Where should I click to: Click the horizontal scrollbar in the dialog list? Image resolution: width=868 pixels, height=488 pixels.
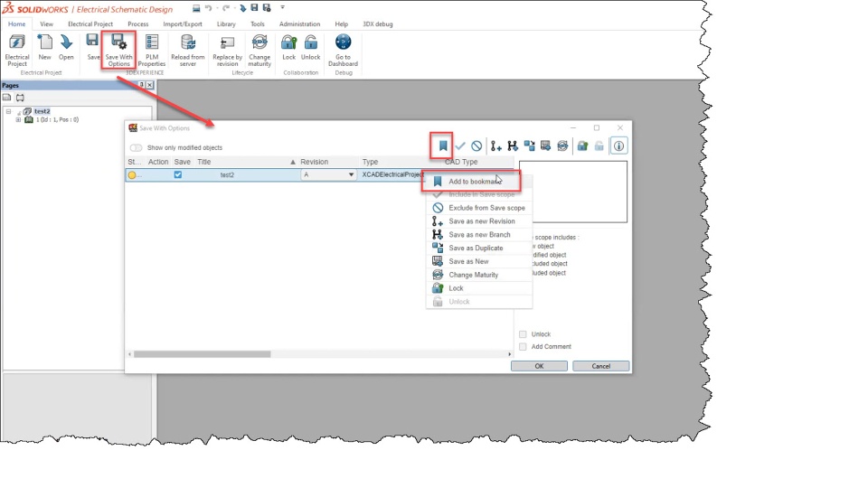pyautogui.click(x=202, y=354)
